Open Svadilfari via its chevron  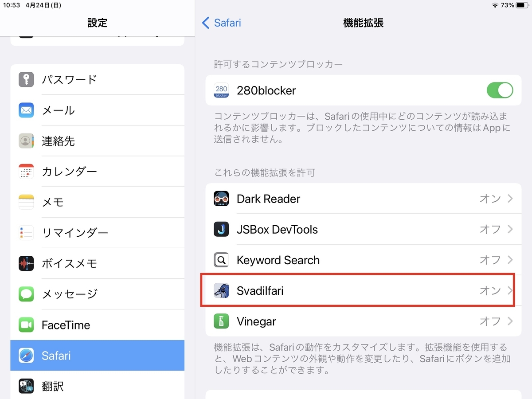point(510,291)
